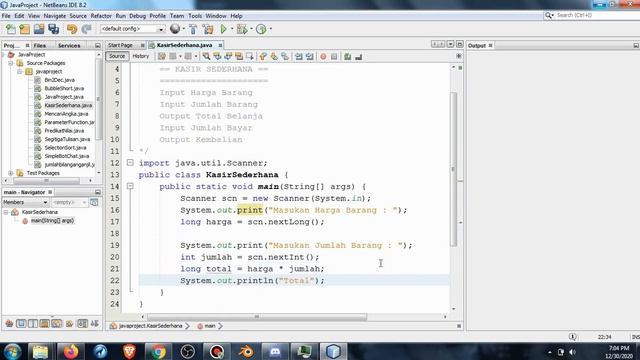Expand the Test Packages node
Viewport: 640px width, 360px height.
pos(11,173)
